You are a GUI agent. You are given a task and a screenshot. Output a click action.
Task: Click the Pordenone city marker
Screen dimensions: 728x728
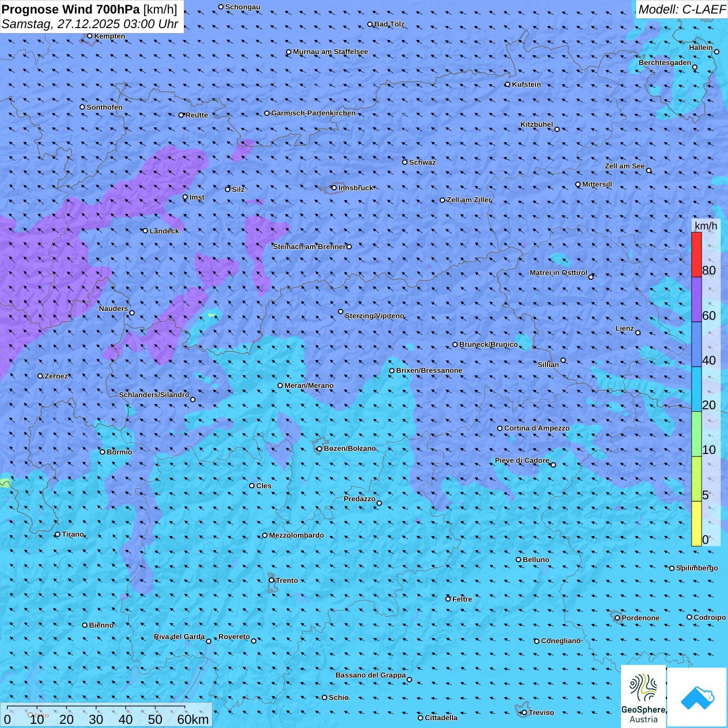[617, 618]
